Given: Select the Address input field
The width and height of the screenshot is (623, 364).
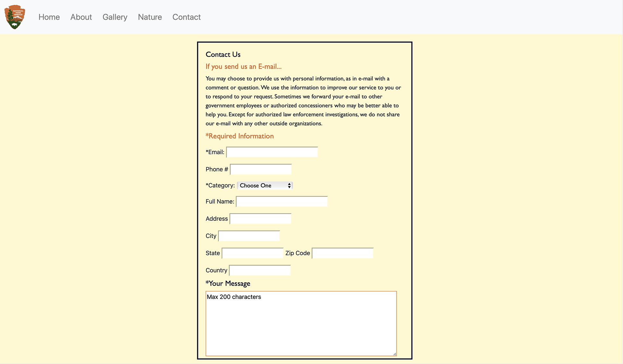Looking at the screenshot, I should [x=261, y=218].
